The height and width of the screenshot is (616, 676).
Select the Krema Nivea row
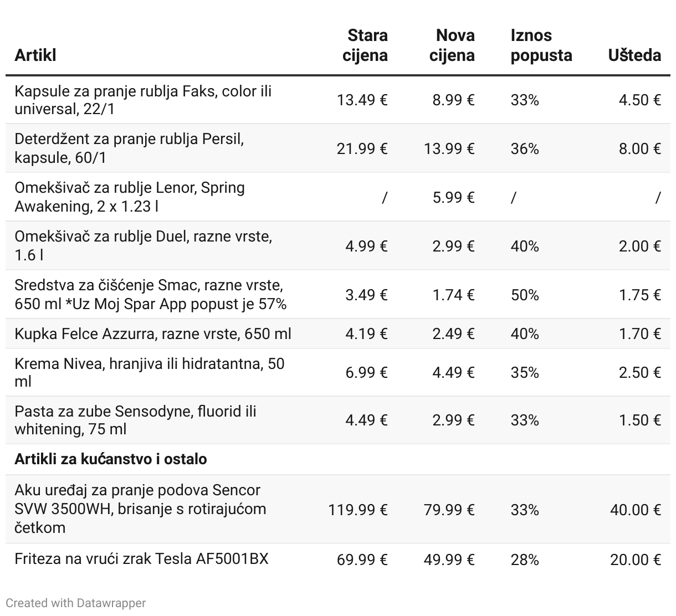tap(338, 372)
